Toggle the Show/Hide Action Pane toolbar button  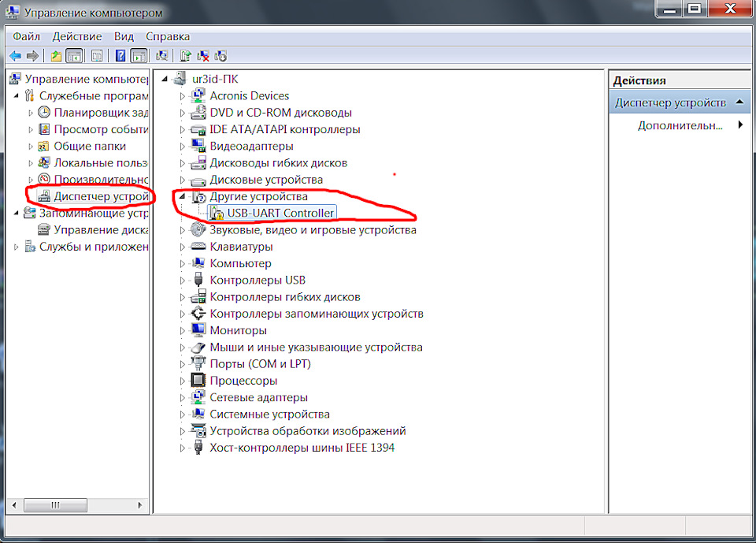(139, 56)
